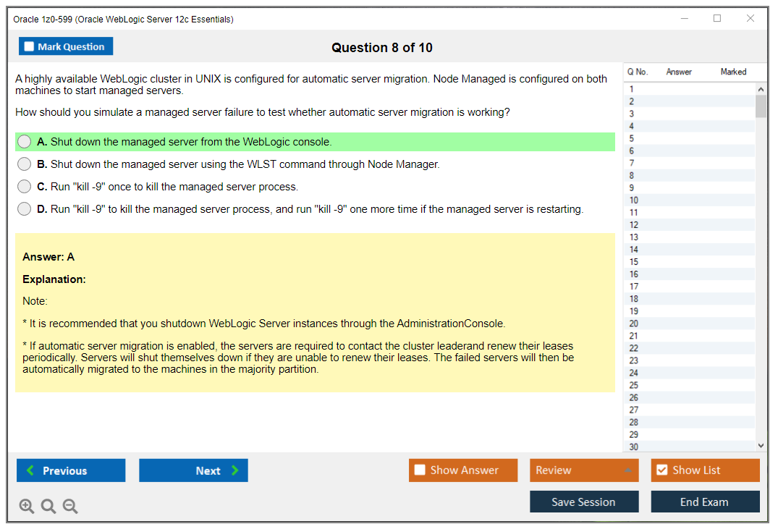The image size is (778, 532).
Task: Click the Save Session button
Action: (x=583, y=502)
